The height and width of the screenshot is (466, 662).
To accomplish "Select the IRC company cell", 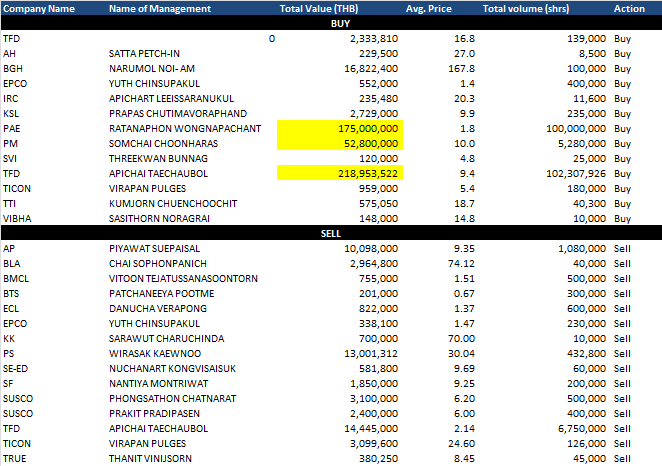I will (11, 98).
